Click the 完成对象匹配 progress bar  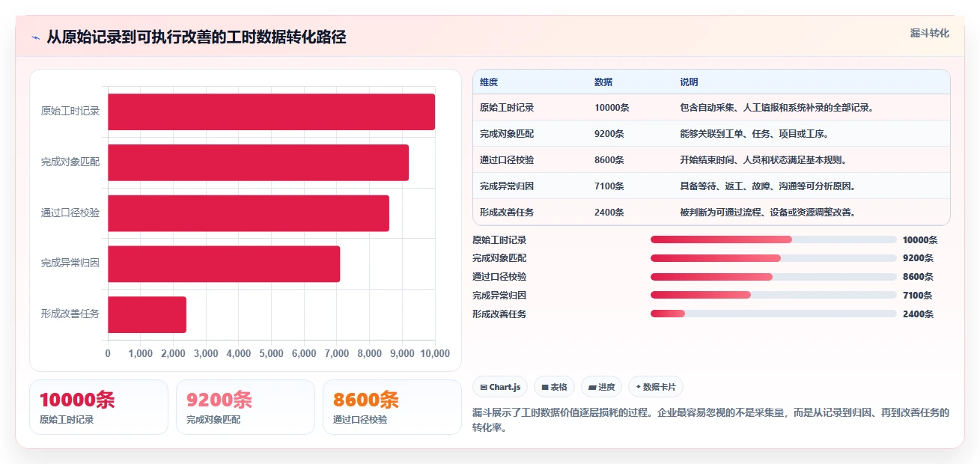(x=773, y=258)
